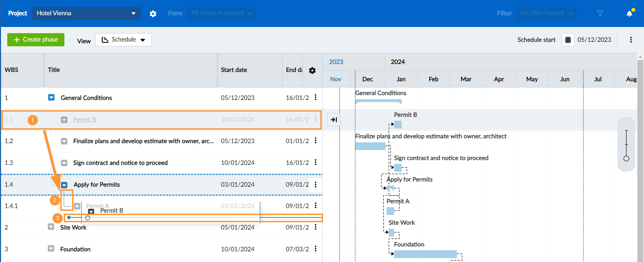The width and height of the screenshot is (644, 262).
Task: Toggle the Site Work row expander
Action: click(x=51, y=227)
